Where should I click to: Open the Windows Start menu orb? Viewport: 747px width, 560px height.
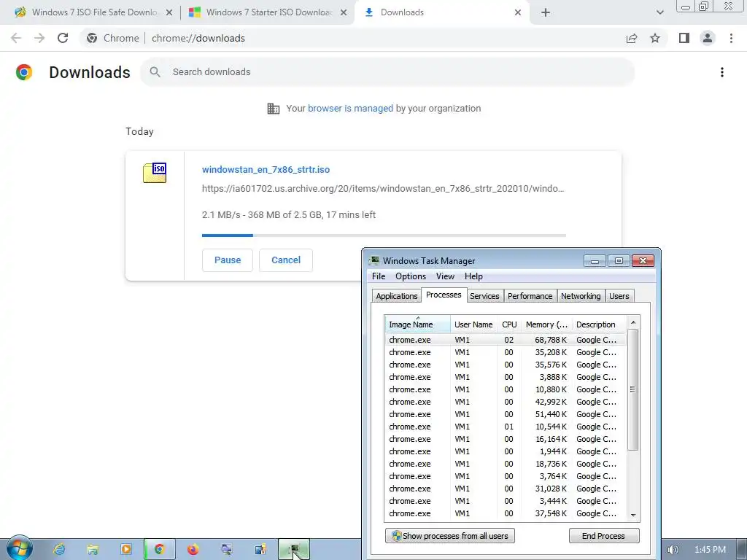coord(20,548)
